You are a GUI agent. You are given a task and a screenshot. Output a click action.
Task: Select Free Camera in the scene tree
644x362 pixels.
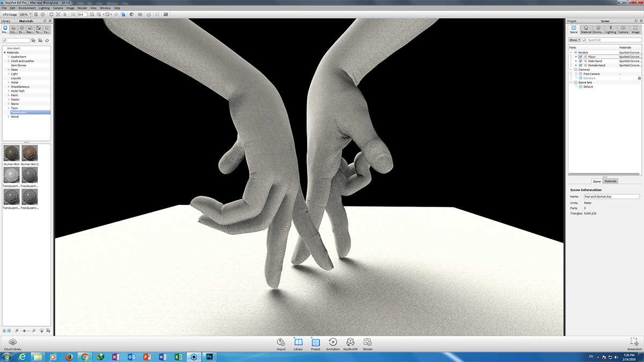tap(591, 74)
